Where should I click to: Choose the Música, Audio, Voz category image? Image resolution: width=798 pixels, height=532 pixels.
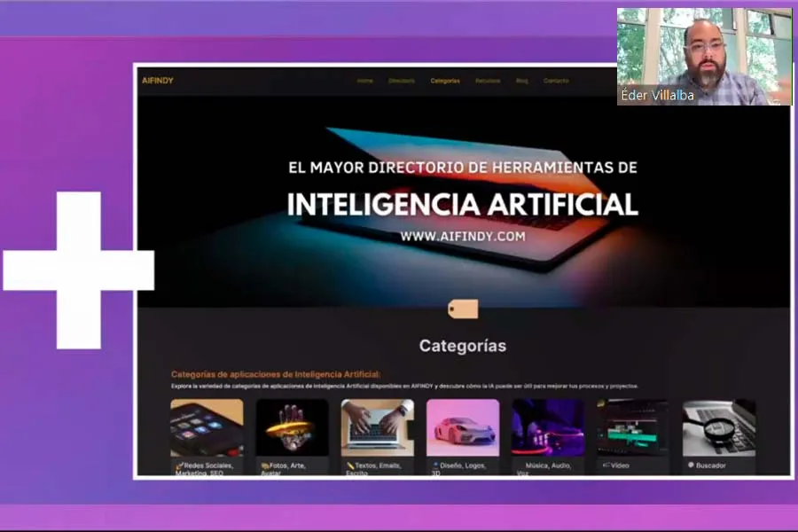click(x=547, y=427)
